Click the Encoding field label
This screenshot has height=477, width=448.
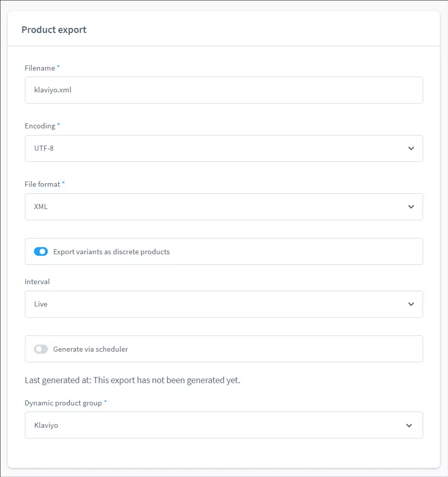click(x=40, y=126)
